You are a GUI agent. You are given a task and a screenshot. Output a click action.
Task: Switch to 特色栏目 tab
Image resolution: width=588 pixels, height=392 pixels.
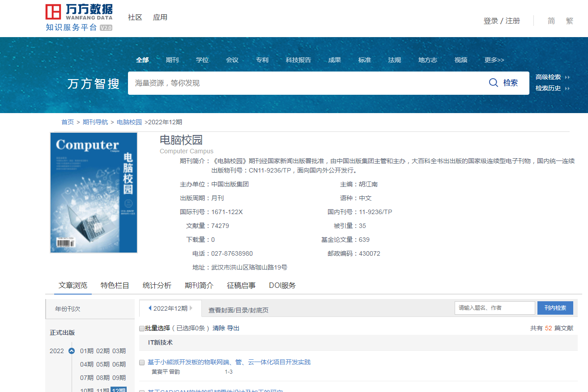pyautogui.click(x=115, y=285)
